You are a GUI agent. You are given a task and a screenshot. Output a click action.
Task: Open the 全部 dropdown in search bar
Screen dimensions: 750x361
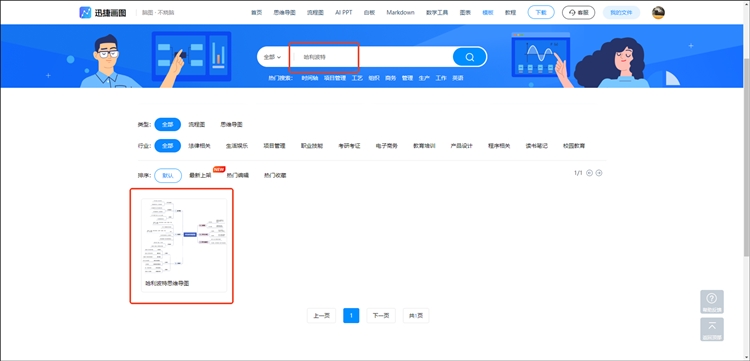coord(272,57)
